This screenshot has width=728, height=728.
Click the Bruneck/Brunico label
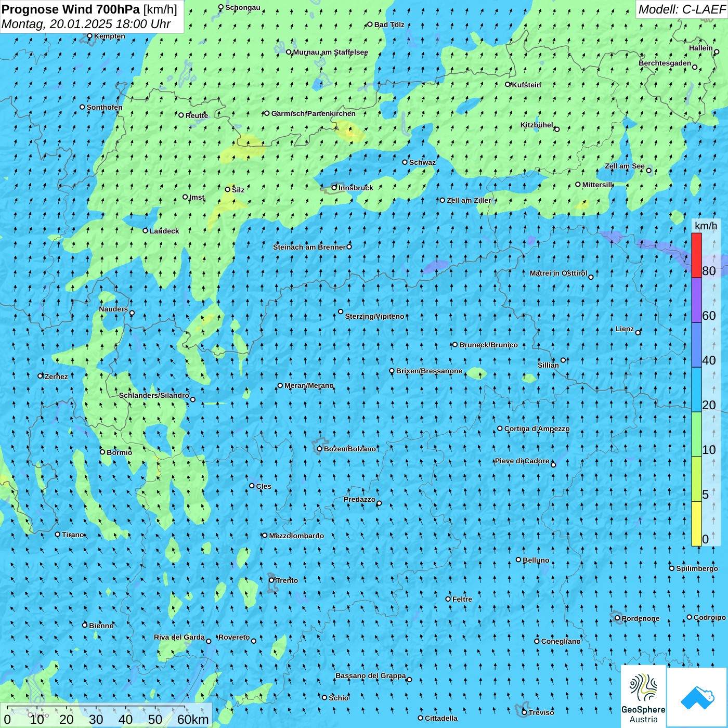[x=488, y=345]
